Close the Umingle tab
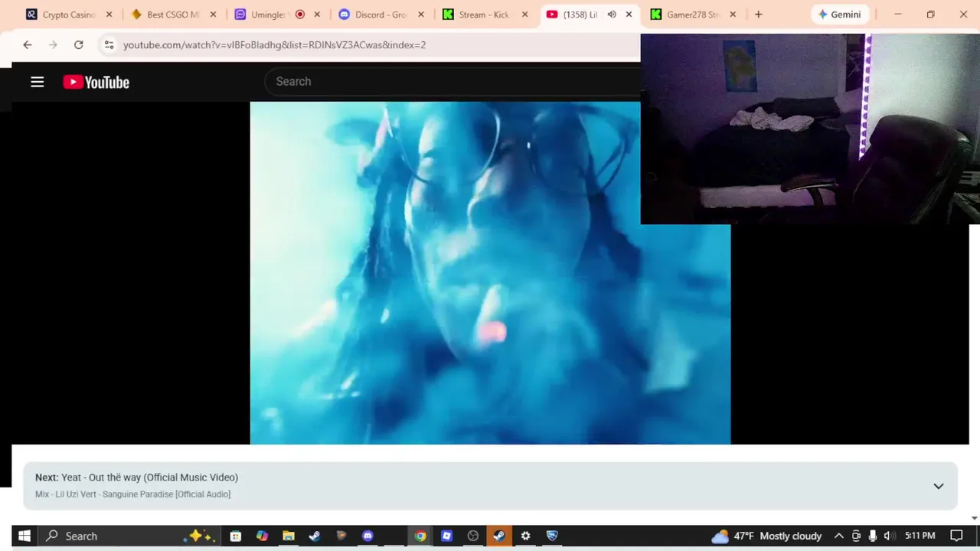980x551 pixels. click(317, 15)
